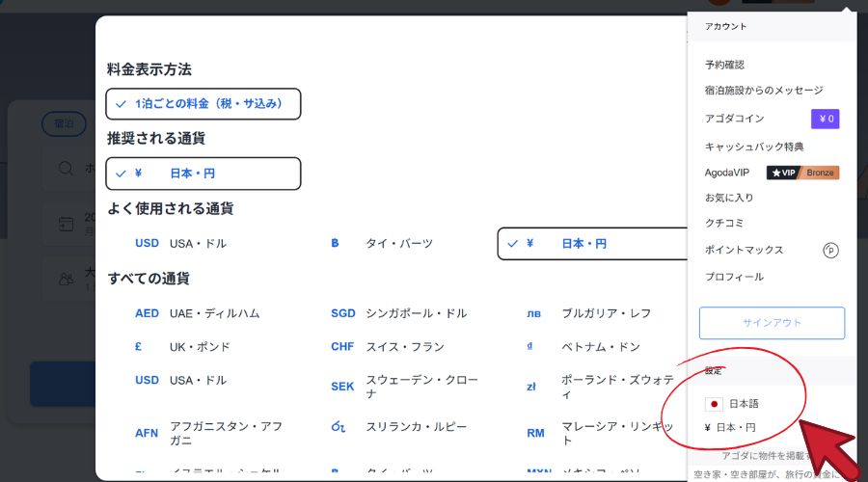Image resolution: width=868 pixels, height=482 pixels.
Task: Choose ポーランド・ズウォティ currency
Action: coord(601,387)
